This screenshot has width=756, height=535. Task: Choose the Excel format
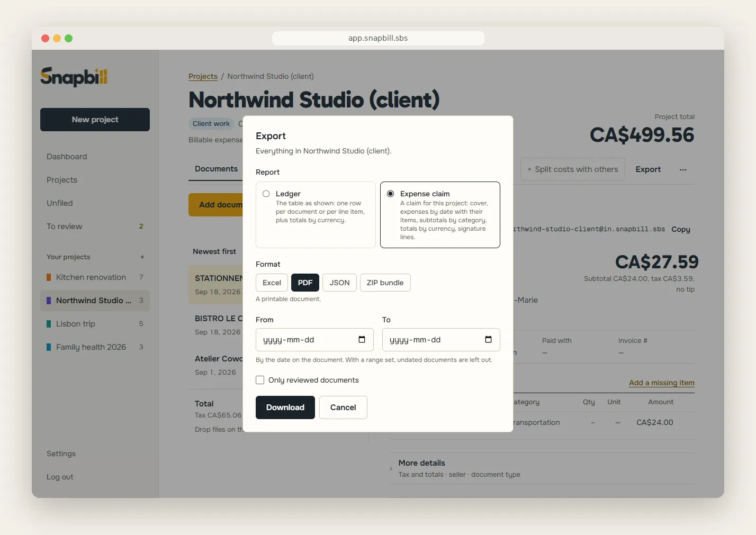pyautogui.click(x=272, y=283)
